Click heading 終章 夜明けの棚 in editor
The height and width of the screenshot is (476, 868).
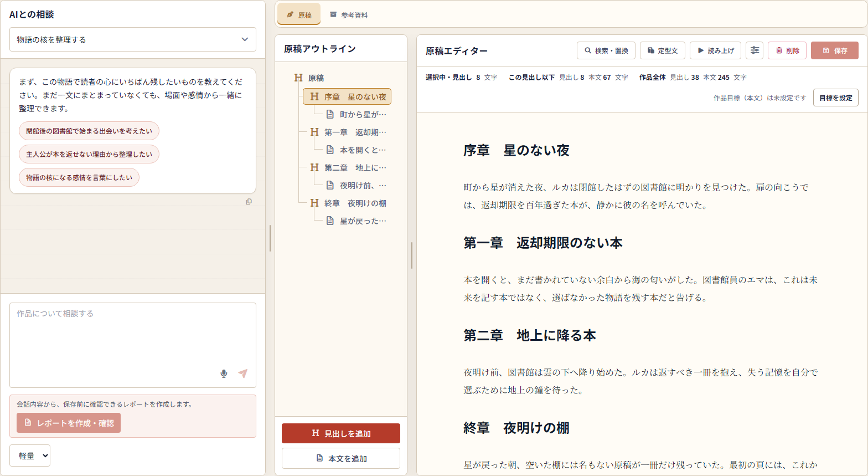[516, 428]
